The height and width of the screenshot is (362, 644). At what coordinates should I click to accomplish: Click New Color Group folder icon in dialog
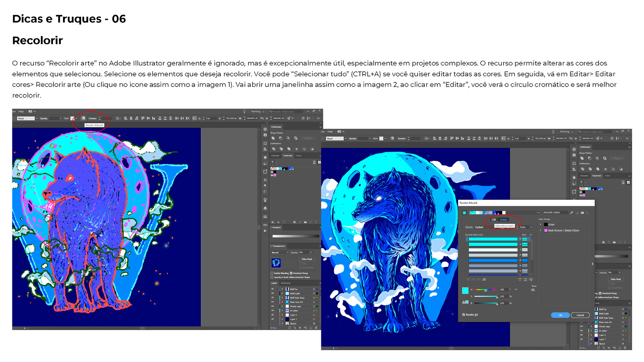582,212
